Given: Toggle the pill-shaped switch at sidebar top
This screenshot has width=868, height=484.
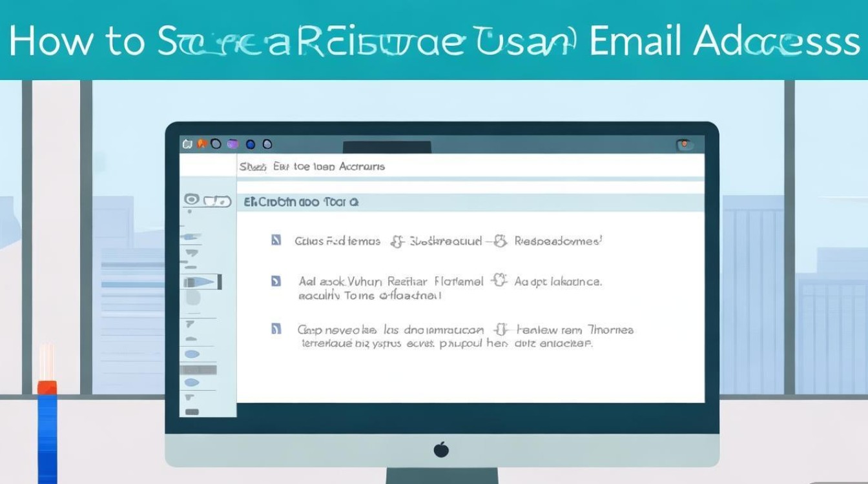Looking at the screenshot, I should [x=218, y=201].
